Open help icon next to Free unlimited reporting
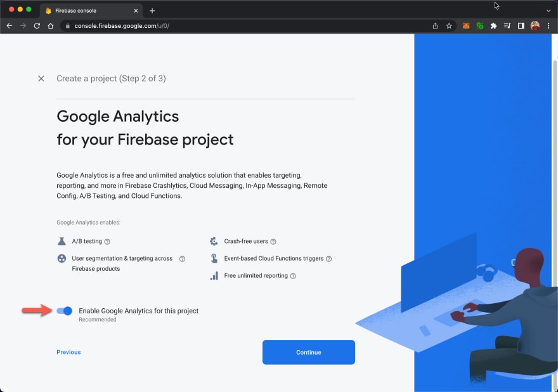This screenshot has width=558, height=392. tap(293, 276)
